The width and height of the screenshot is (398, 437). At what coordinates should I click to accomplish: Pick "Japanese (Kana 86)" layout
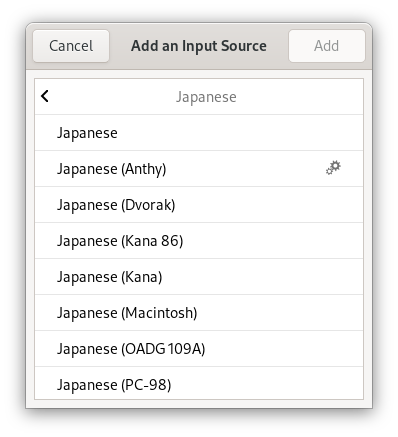point(199,241)
